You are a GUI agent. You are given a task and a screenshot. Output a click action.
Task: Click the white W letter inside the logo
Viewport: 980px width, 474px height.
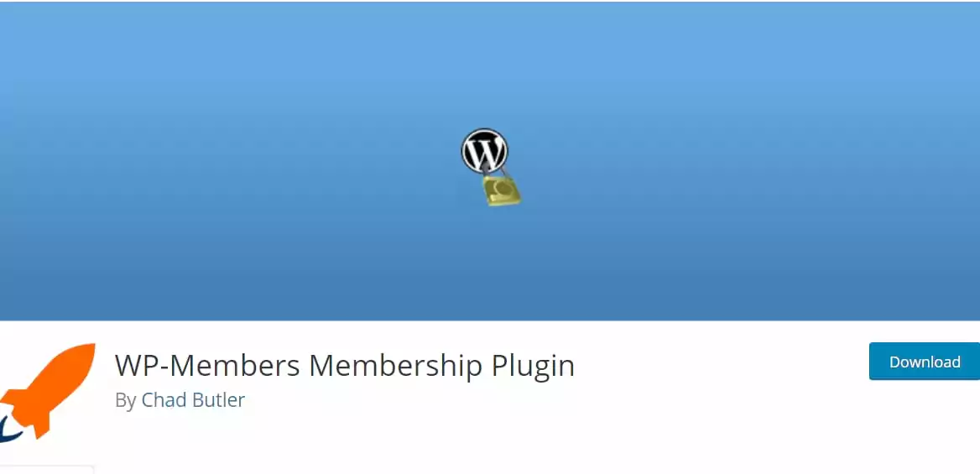(484, 152)
